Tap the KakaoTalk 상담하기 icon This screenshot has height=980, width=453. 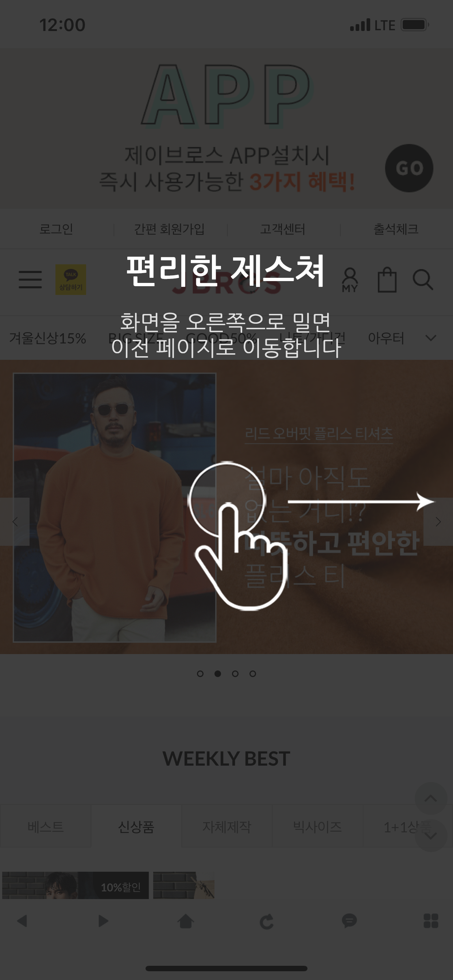[70, 280]
